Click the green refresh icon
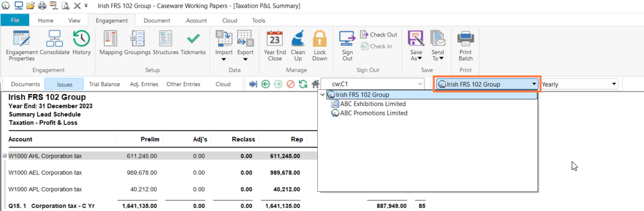This screenshot has width=644, height=211. pyautogui.click(x=303, y=84)
